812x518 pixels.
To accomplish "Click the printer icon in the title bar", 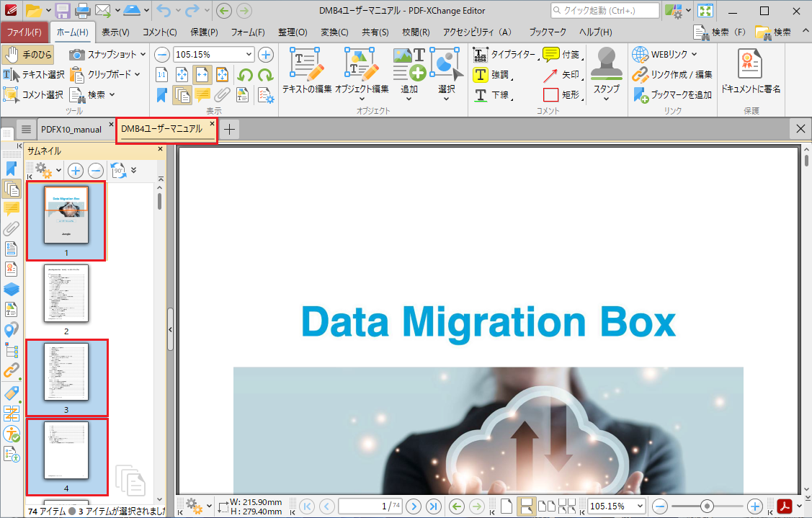I will tap(82, 10).
